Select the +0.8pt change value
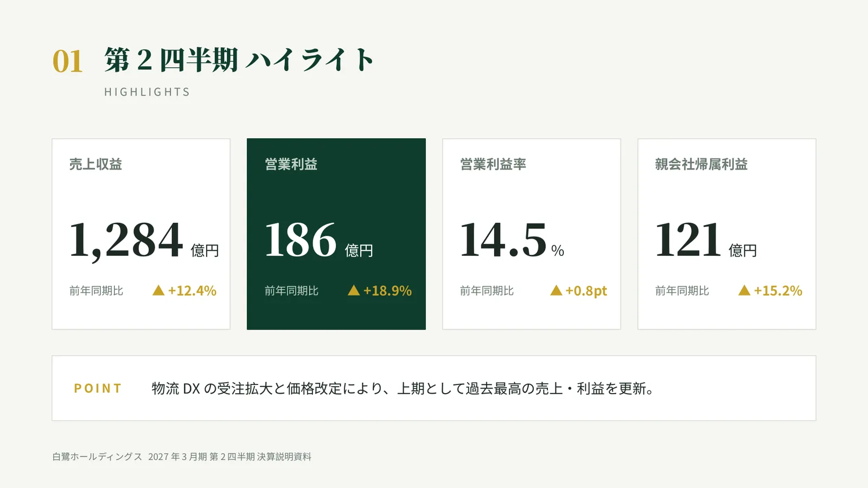 (x=586, y=291)
